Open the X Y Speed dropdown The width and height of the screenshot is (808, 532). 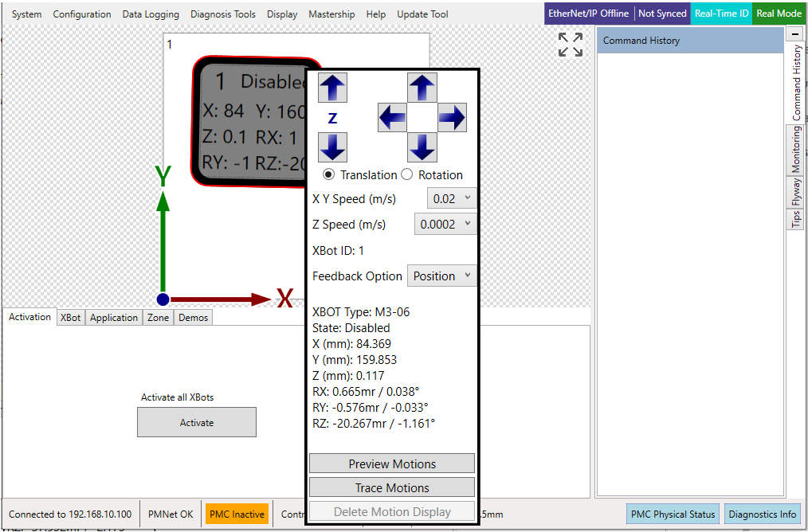452,198
